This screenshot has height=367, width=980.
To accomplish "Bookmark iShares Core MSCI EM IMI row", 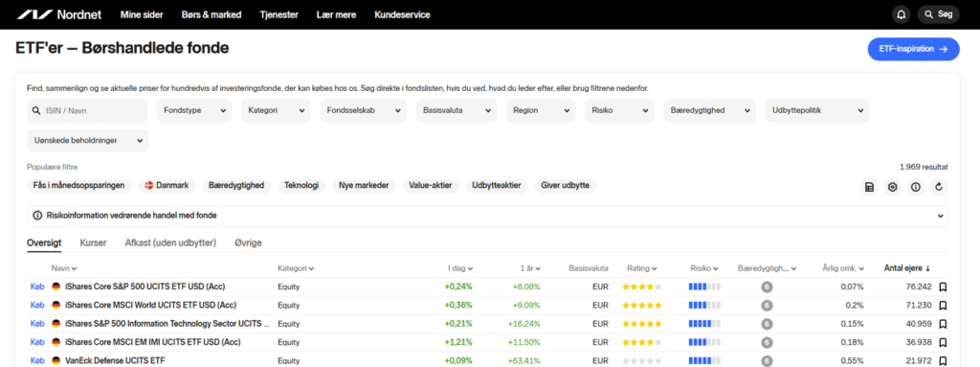I will click(943, 343).
